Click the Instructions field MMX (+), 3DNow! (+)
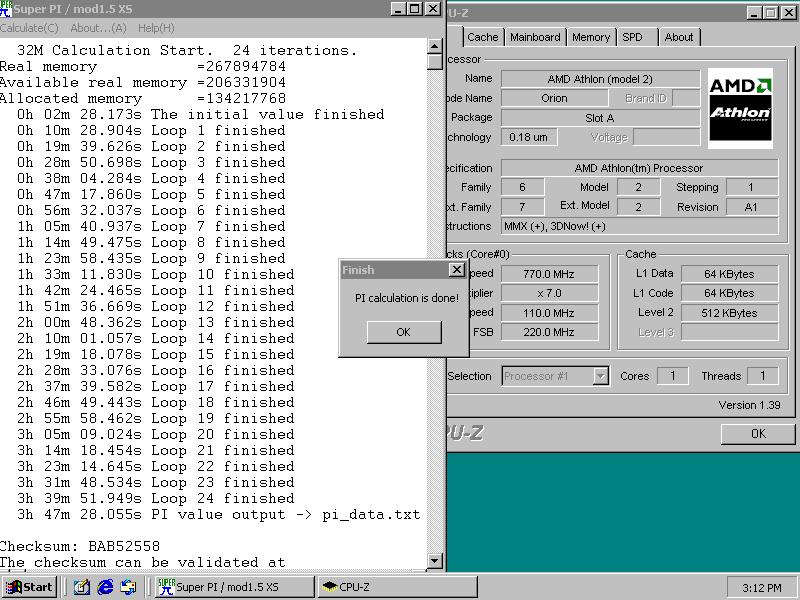 (639, 226)
